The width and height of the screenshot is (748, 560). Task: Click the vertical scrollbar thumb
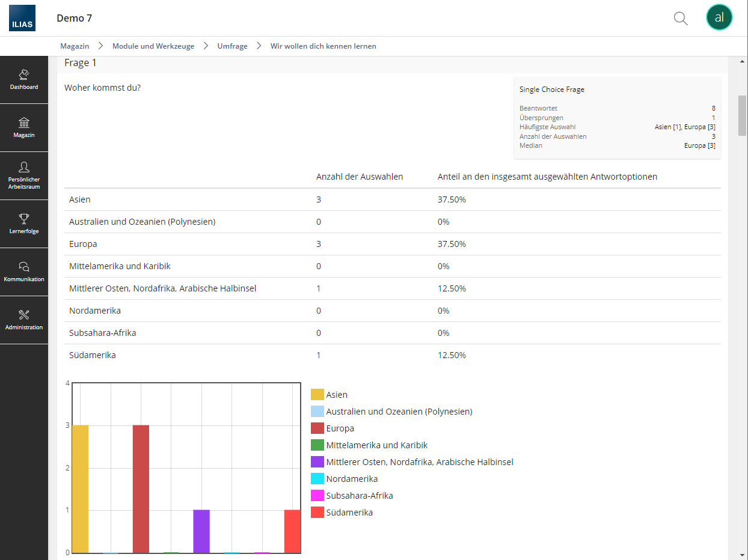742,115
